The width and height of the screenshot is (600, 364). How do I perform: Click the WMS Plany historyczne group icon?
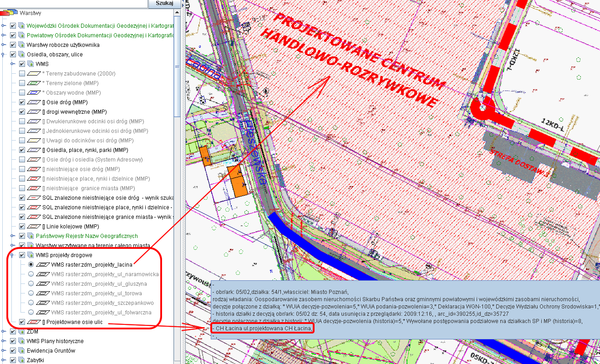(x=21, y=341)
